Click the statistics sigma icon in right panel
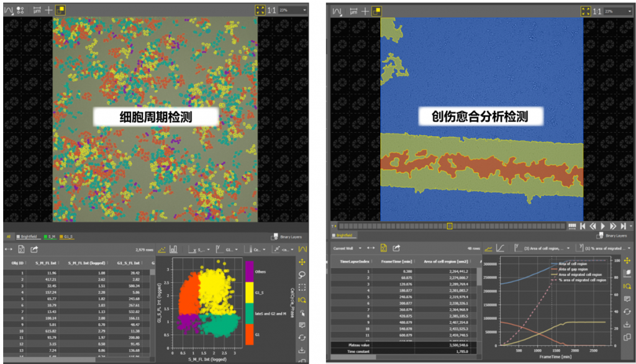Image resolution: width=636 pixels, height=364 pixels. (384, 248)
